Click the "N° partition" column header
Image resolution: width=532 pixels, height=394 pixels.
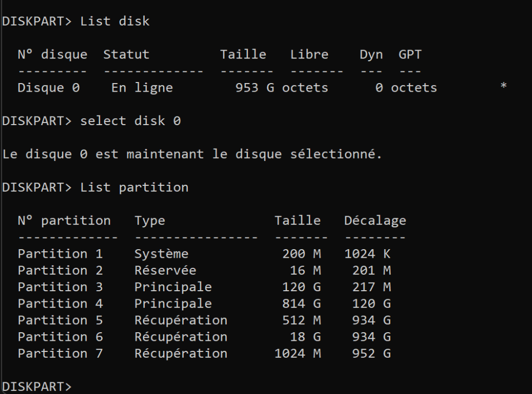(64, 220)
